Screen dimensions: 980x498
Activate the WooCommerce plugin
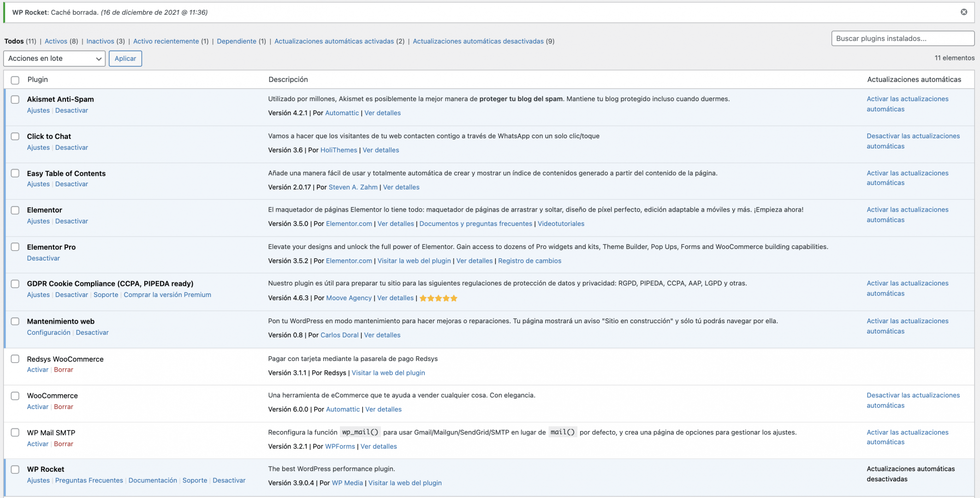pyautogui.click(x=37, y=407)
